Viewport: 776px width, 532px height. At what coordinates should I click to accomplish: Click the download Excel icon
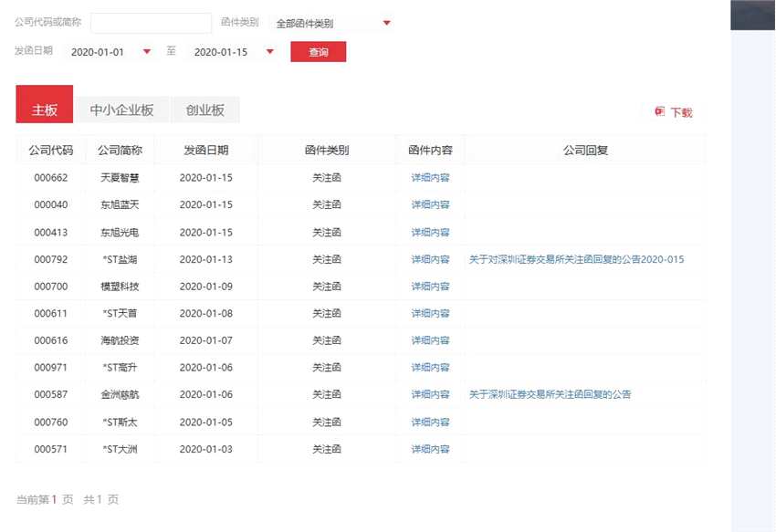tap(660, 112)
